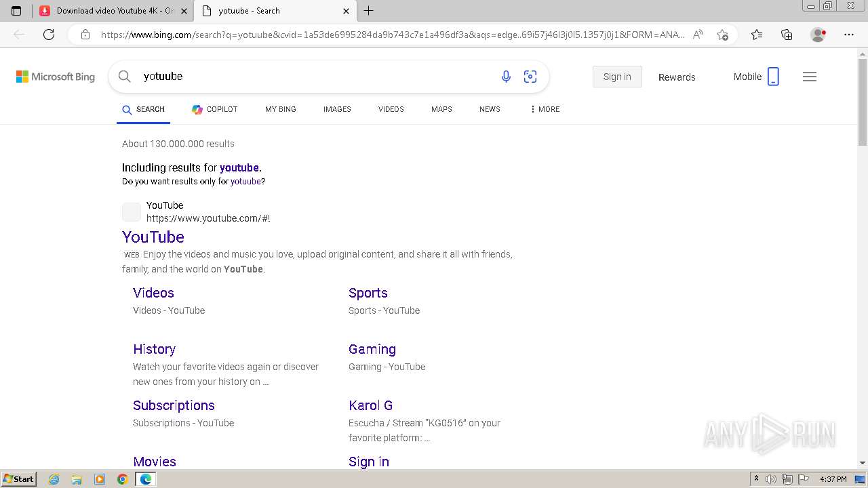Open Edge Settings and more menu
This screenshot has width=868, height=488.
[849, 35]
